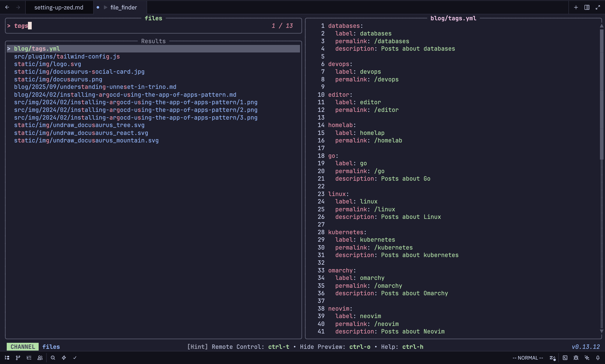Switch to setting-up-zed.md tab
The image size is (605, 364).
(59, 7)
